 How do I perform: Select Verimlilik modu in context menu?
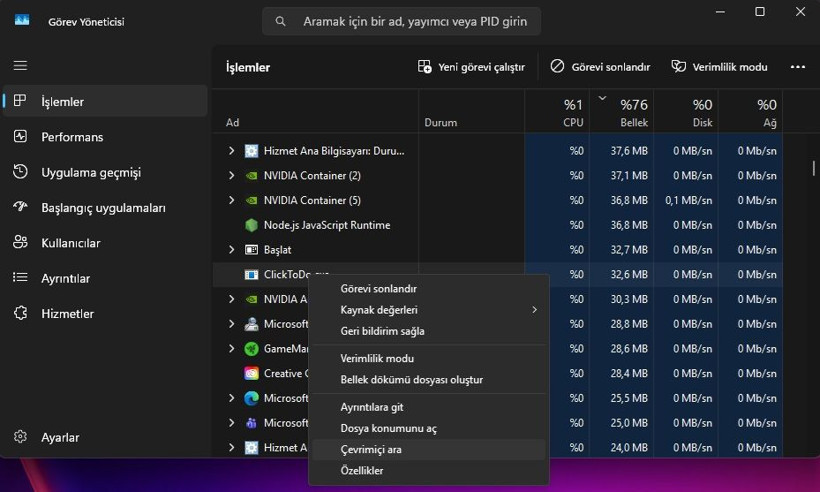(x=429, y=358)
